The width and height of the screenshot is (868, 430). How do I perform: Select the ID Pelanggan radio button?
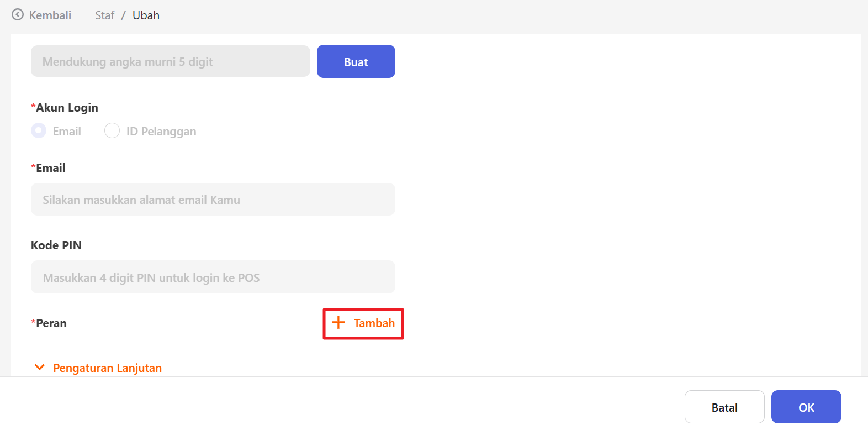(x=112, y=130)
